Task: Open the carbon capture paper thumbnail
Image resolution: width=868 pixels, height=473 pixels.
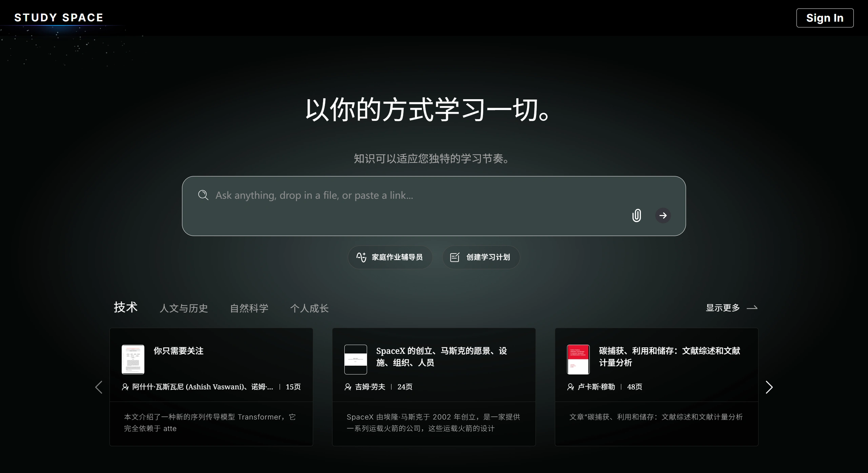Action: [x=578, y=360]
